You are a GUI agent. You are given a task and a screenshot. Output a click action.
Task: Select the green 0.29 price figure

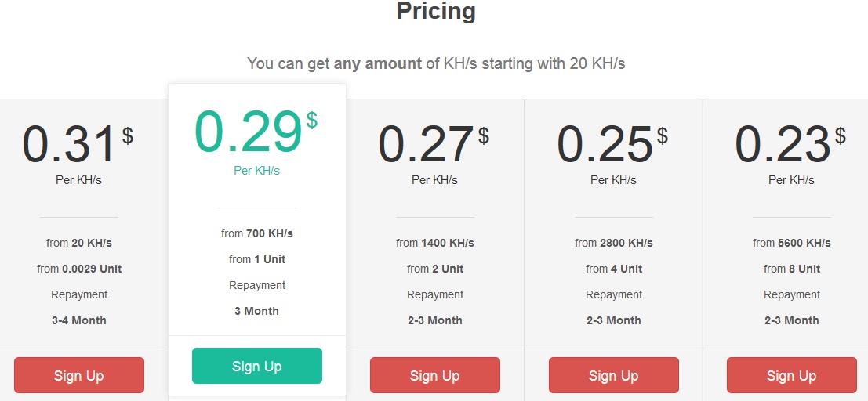point(249,131)
